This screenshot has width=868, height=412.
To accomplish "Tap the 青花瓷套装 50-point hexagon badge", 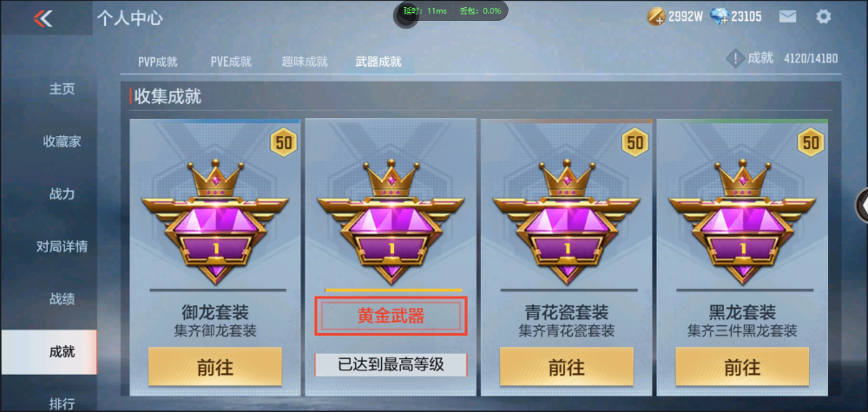I will coord(635,143).
